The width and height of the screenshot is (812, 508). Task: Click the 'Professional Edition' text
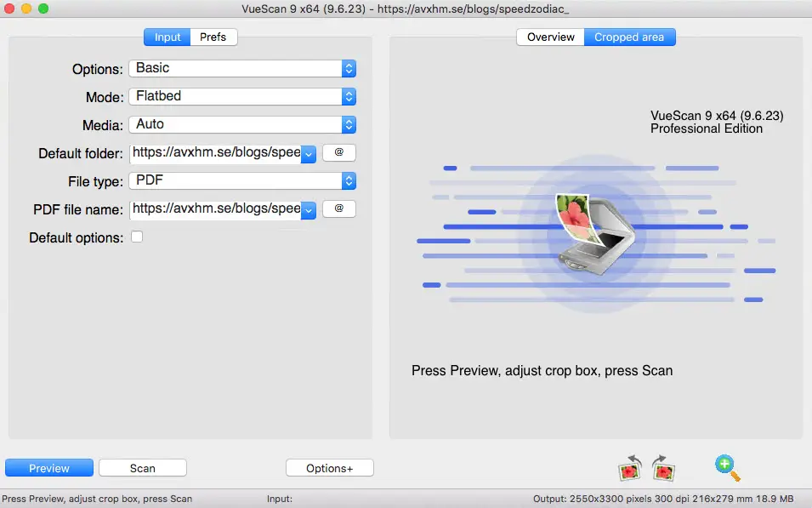707,128
